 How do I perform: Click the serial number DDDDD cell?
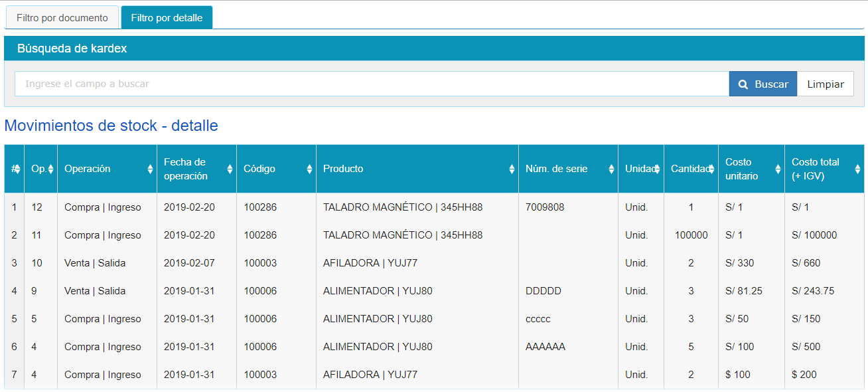click(543, 291)
